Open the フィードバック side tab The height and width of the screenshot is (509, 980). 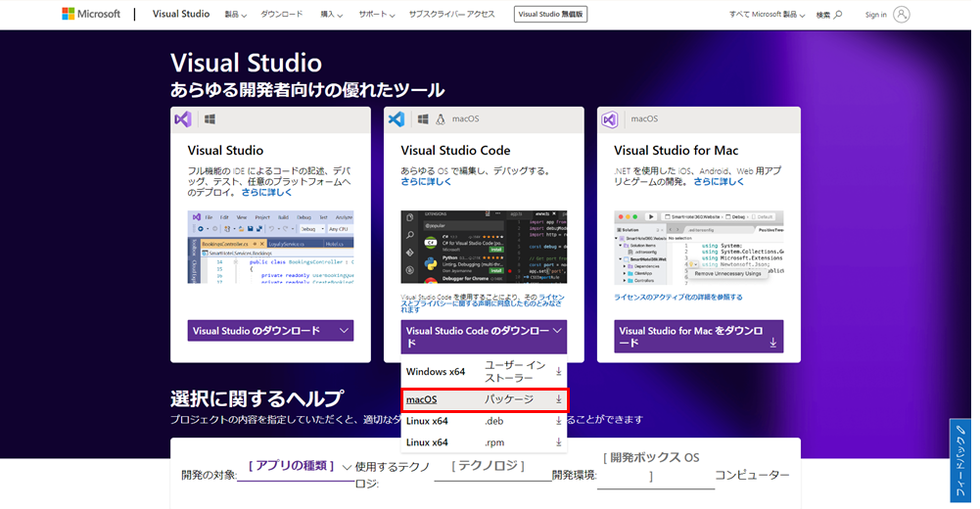pos(960,461)
